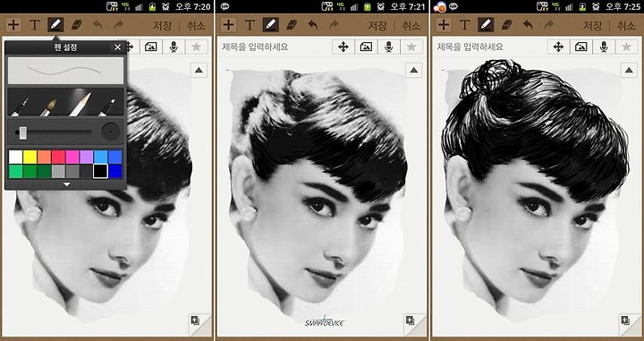The height and width of the screenshot is (341, 644).
Task: Close the 펜 설정 pen settings popup
Action: point(118,47)
